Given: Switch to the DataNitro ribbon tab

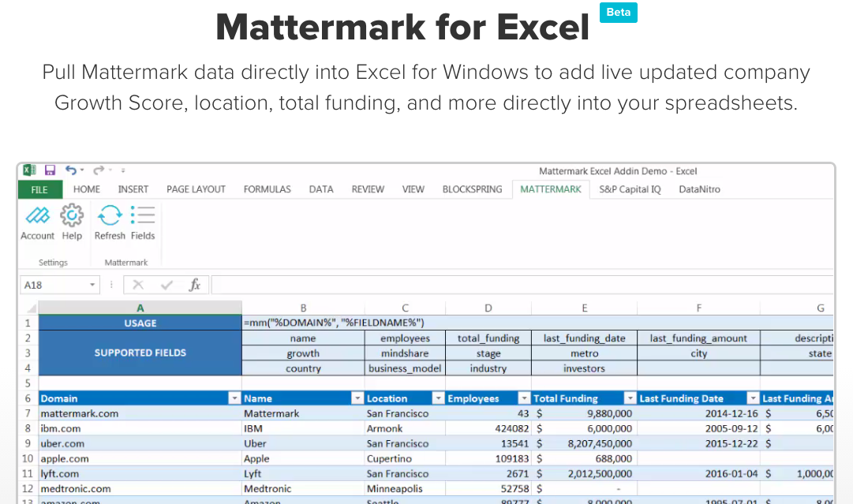Looking at the screenshot, I should click(x=700, y=189).
